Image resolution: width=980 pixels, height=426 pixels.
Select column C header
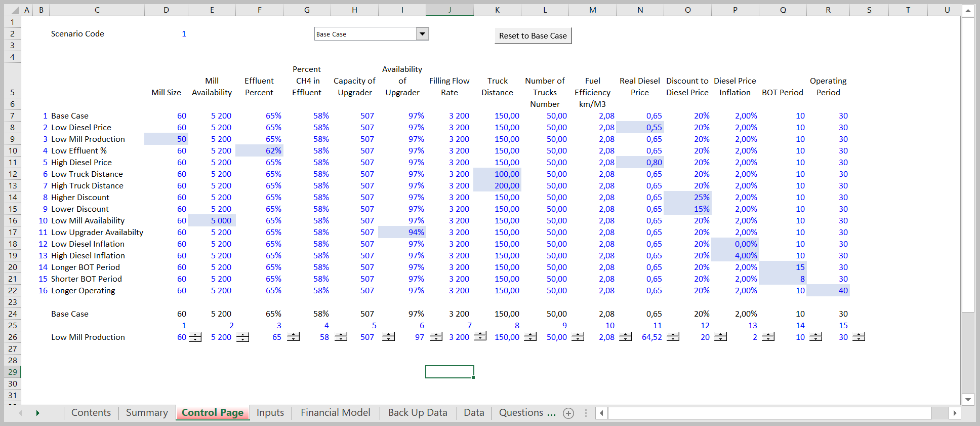click(97, 10)
